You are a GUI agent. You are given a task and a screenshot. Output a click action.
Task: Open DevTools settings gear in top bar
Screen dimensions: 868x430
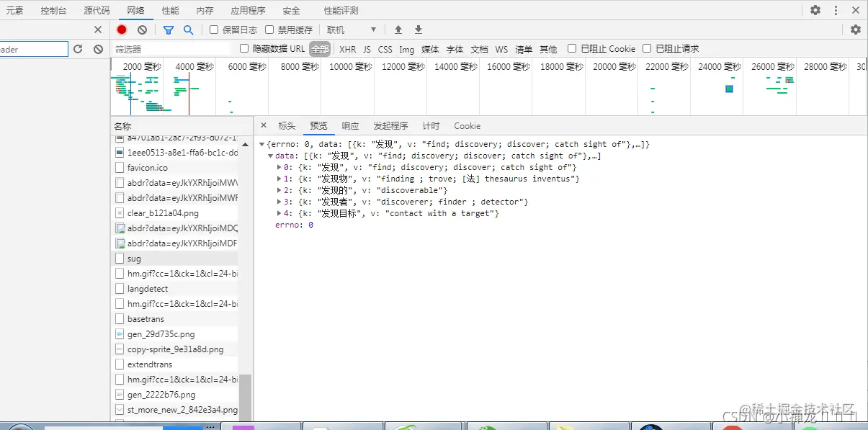[x=815, y=10]
